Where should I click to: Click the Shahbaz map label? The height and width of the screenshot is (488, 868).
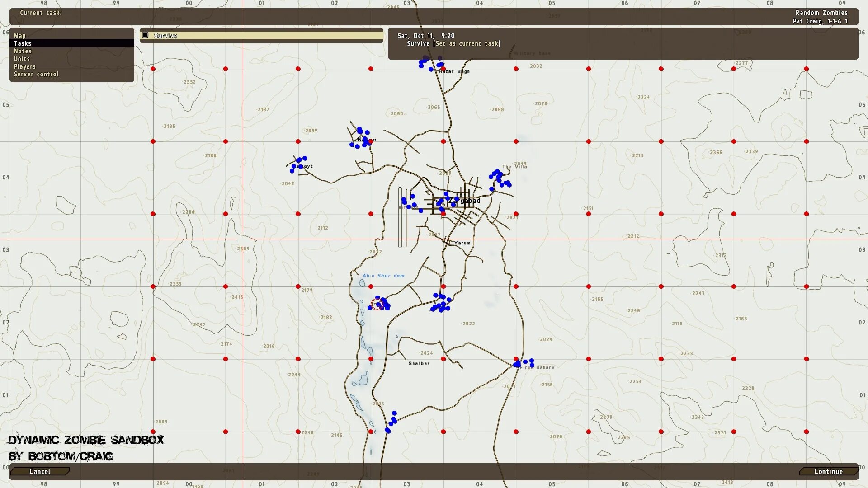point(419,364)
